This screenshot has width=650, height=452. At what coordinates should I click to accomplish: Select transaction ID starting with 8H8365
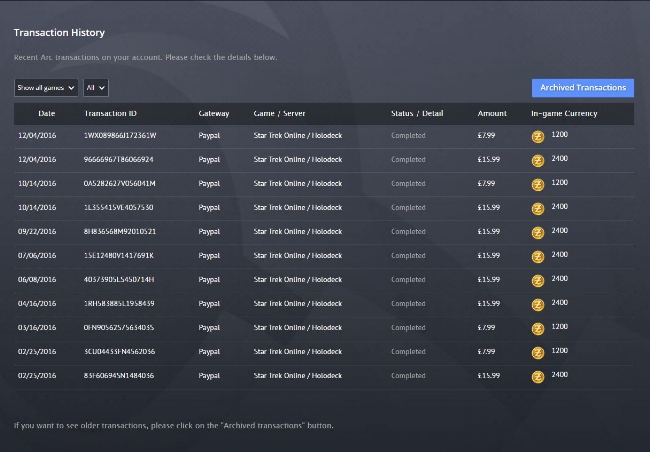[x=120, y=231]
